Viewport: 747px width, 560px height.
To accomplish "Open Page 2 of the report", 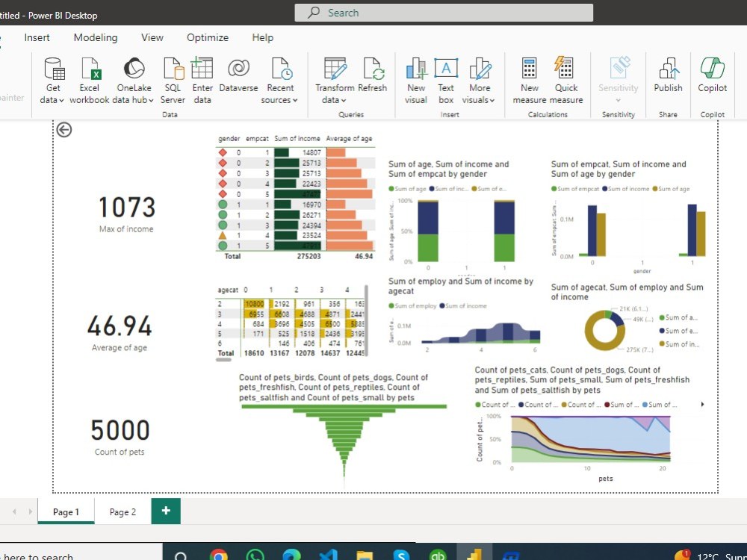I will (122, 511).
